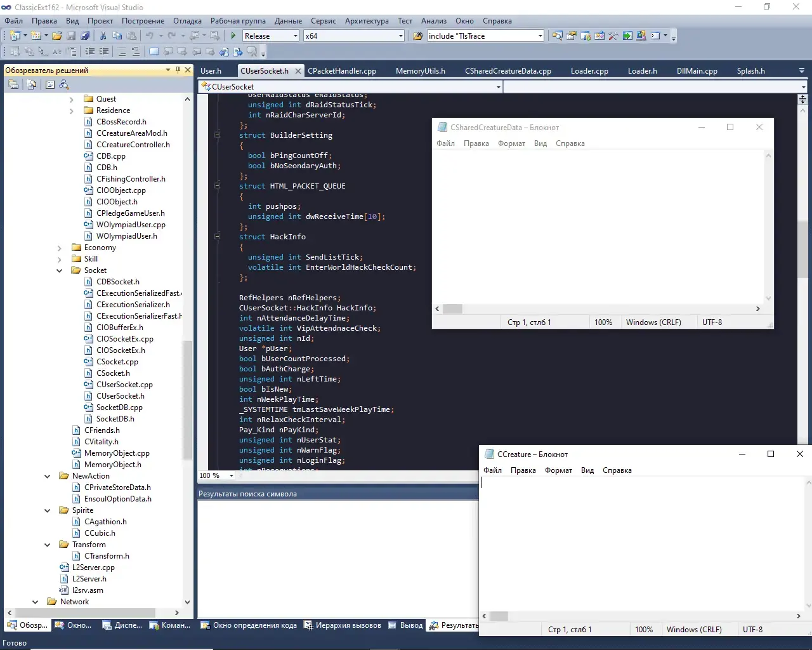Switch to CPacketHandler.cpp tab
The height and width of the screenshot is (650, 812).
point(342,71)
